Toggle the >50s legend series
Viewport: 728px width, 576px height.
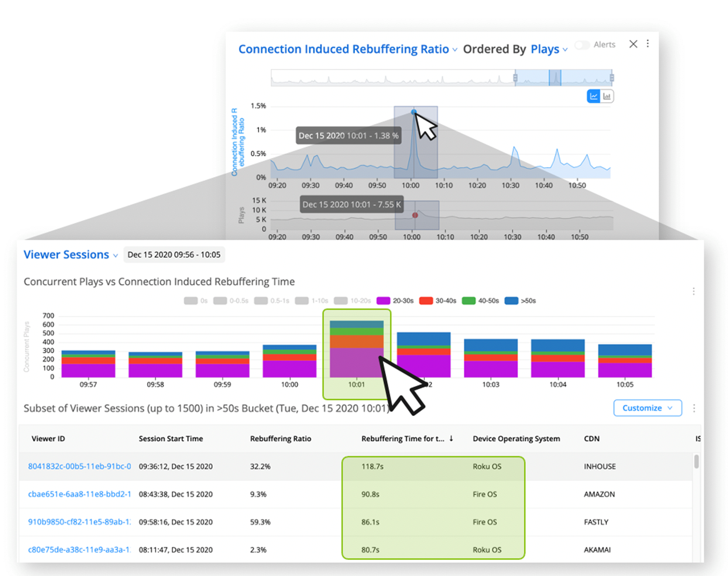[x=520, y=301]
